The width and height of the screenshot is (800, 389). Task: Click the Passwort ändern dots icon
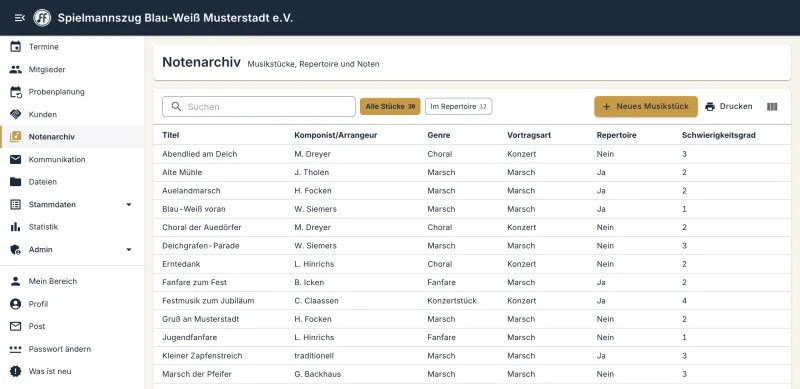16,349
